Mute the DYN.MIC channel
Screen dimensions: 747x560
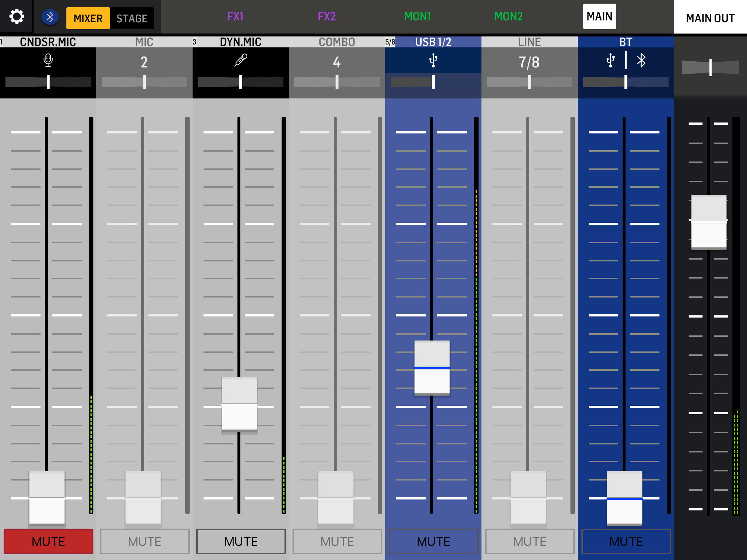click(241, 541)
